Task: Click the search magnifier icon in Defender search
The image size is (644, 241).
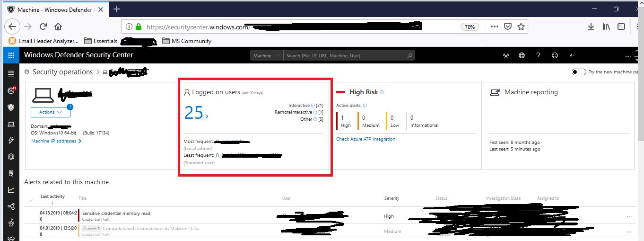Action: coord(409,55)
